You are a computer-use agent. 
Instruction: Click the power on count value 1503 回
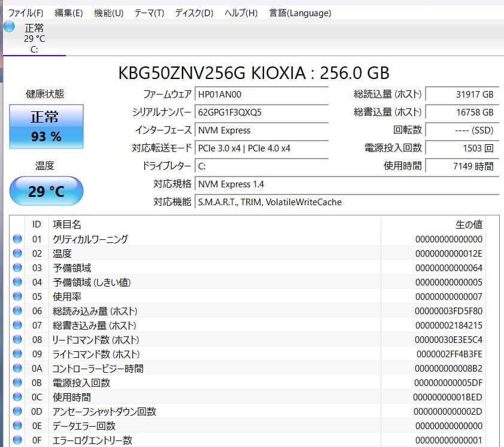[462, 148]
